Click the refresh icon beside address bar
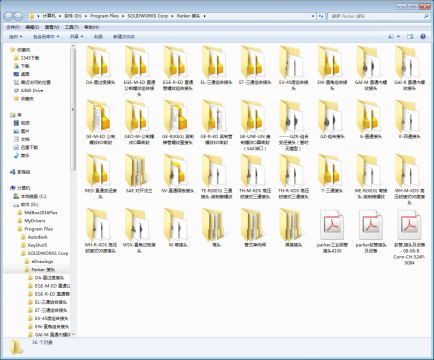Viewport: 434px width, 360px height. click(x=321, y=16)
